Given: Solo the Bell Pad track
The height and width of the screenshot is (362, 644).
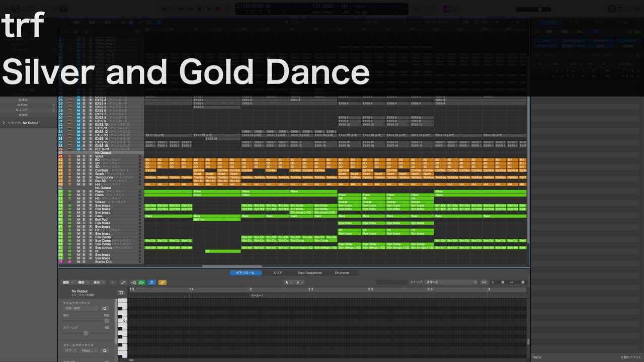Looking at the screenshot, I should (84, 220).
